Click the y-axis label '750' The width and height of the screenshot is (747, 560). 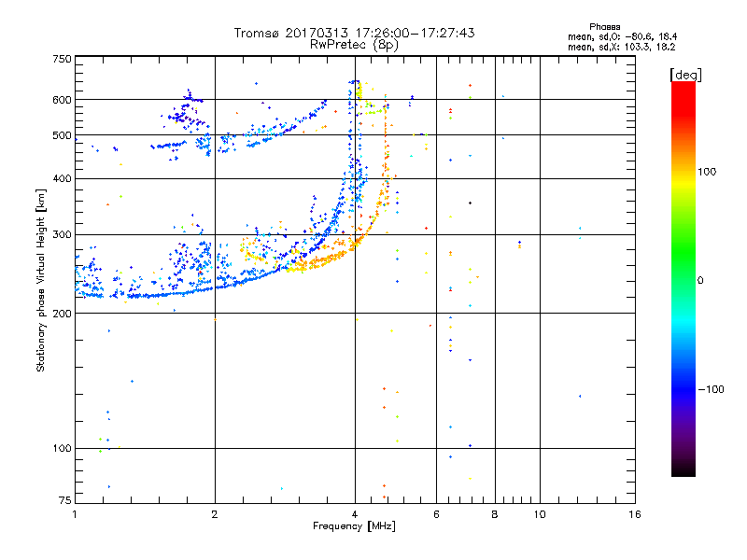click(x=62, y=59)
